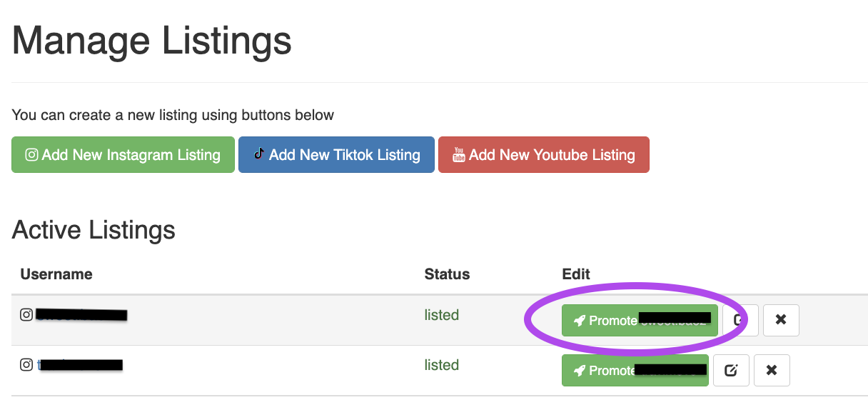Click Add New Tiktok Listing button
This screenshot has width=868, height=400.
click(336, 155)
